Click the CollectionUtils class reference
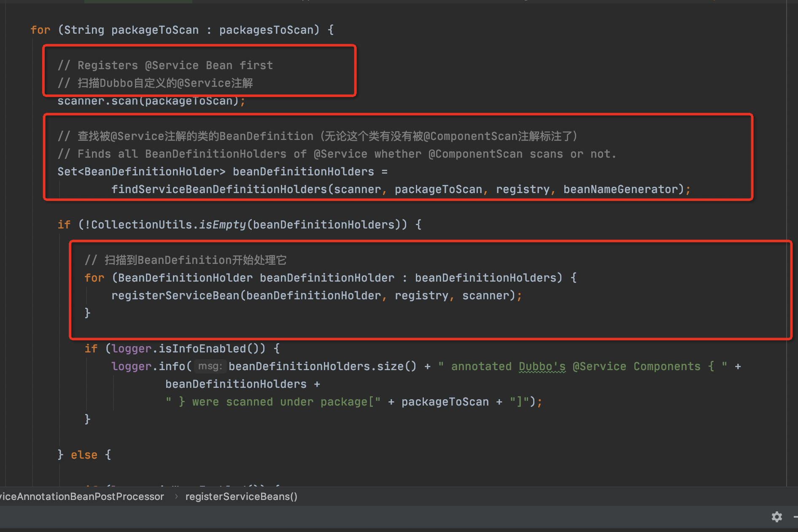 pos(142,225)
